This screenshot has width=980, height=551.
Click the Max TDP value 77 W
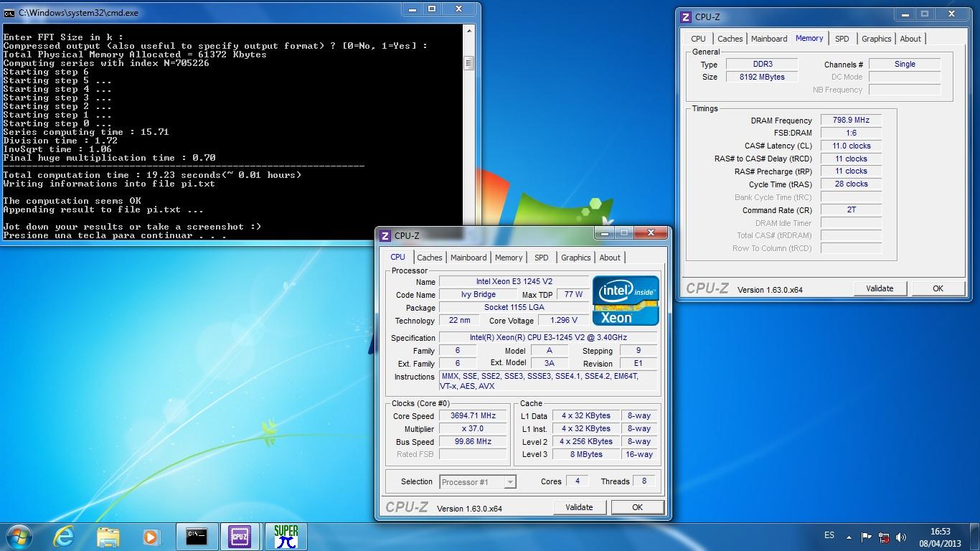pyautogui.click(x=573, y=295)
